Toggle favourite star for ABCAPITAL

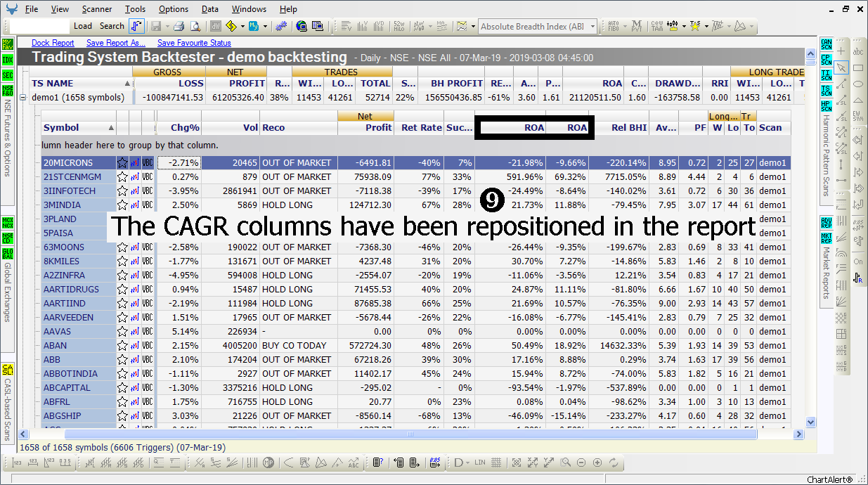[122, 388]
